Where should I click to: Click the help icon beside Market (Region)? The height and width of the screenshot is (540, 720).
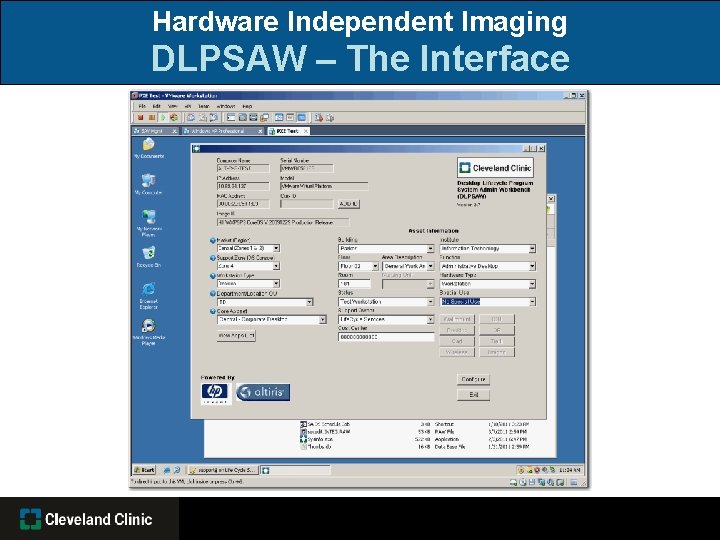coord(213,240)
